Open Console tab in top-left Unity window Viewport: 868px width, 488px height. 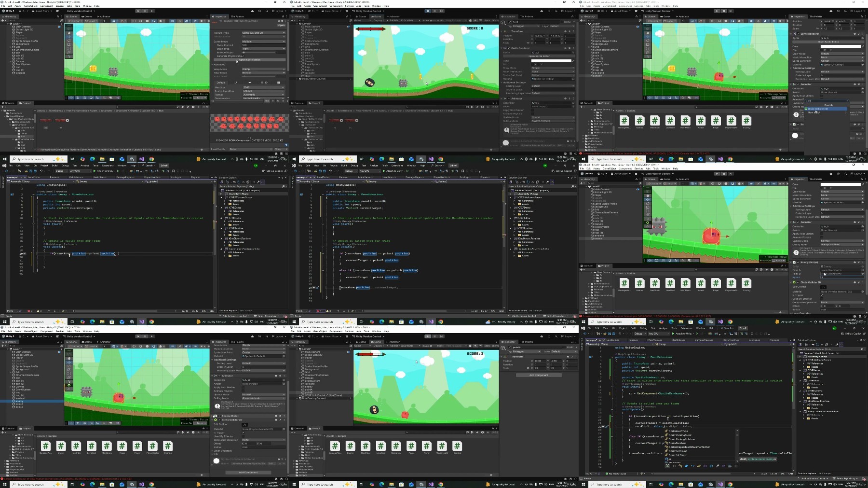click(x=9, y=103)
